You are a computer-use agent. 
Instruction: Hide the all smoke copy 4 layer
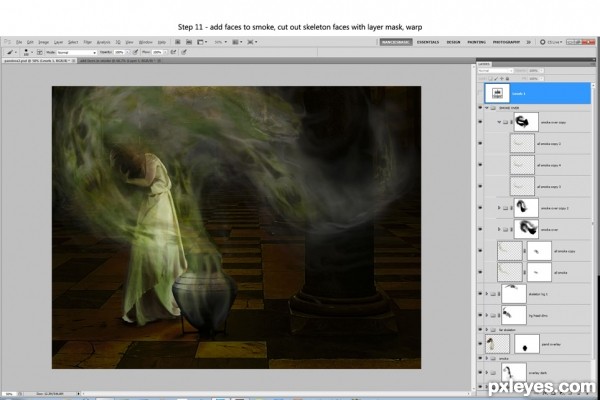(x=480, y=165)
